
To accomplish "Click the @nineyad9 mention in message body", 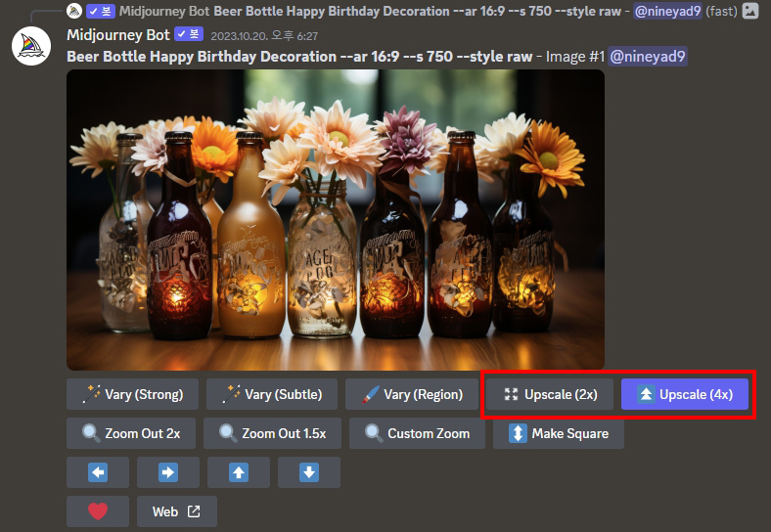I will (x=648, y=57).
